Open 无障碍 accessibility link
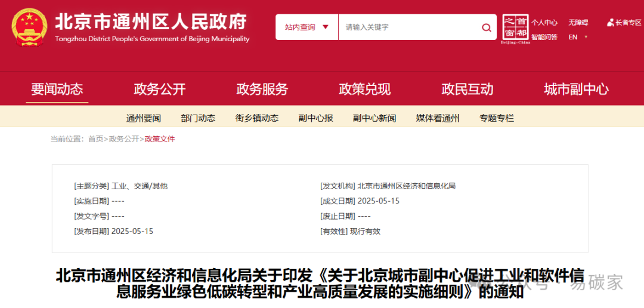The height and width of the screenshot is (308, 644). (x=578, y=23)
